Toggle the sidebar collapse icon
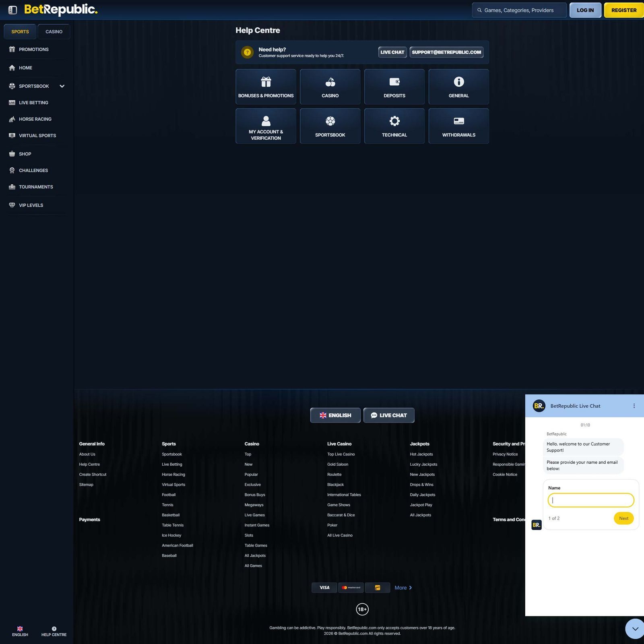 click(x=12, y=10)
